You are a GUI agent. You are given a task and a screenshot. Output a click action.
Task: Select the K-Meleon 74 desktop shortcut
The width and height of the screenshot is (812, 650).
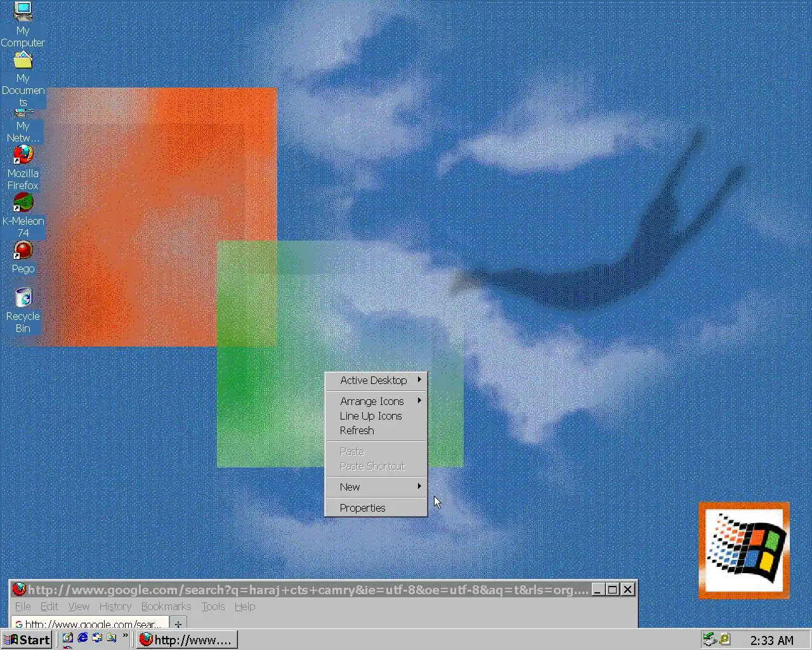[23, 216]
